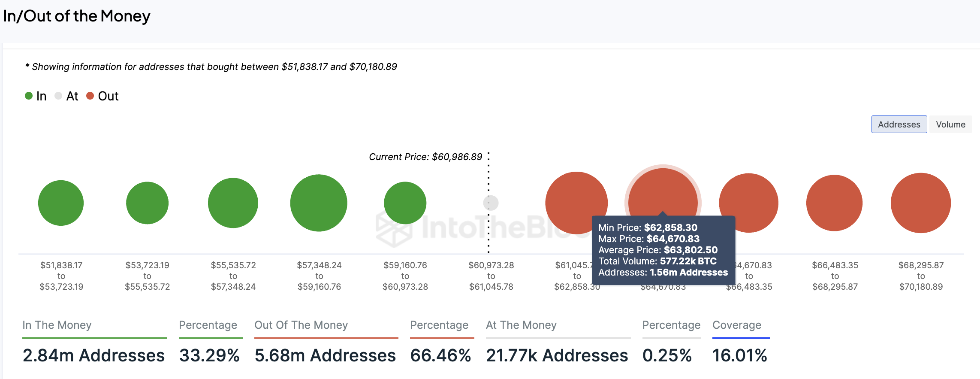Click the Coverage heading
Screen dimensions: 980x379
[x=737, y=325]
